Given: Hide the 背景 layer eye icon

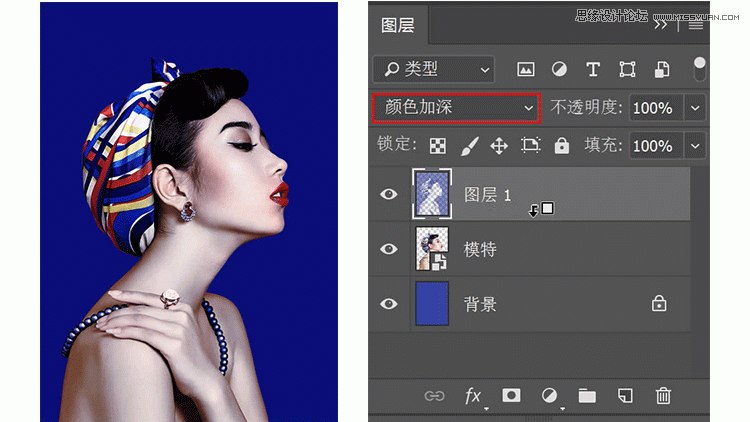Looking at the screenshot, I should (389, 304).
